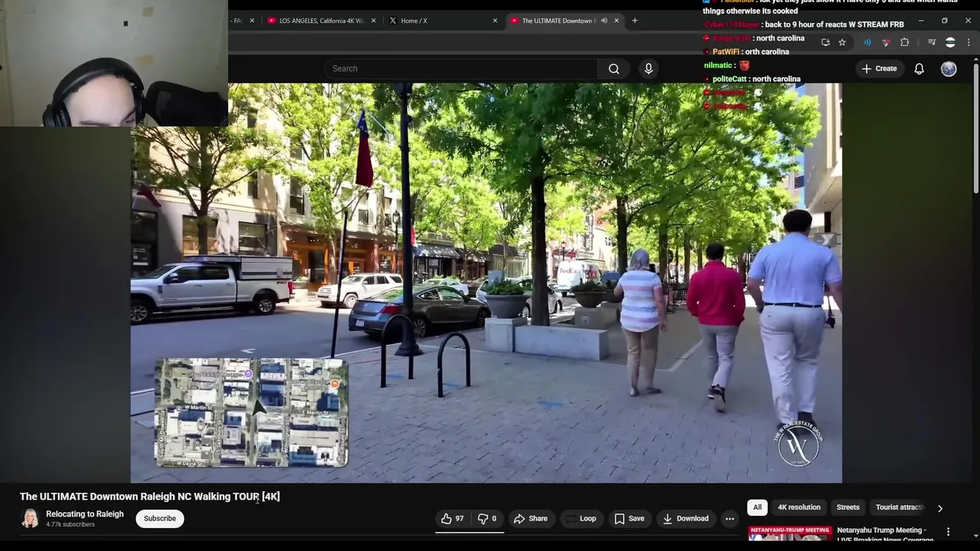Image resolution: width=980 pixels, height=551 pixels.
Task: Dislike the video with thumbs down
Action: [x=488, y=519]
